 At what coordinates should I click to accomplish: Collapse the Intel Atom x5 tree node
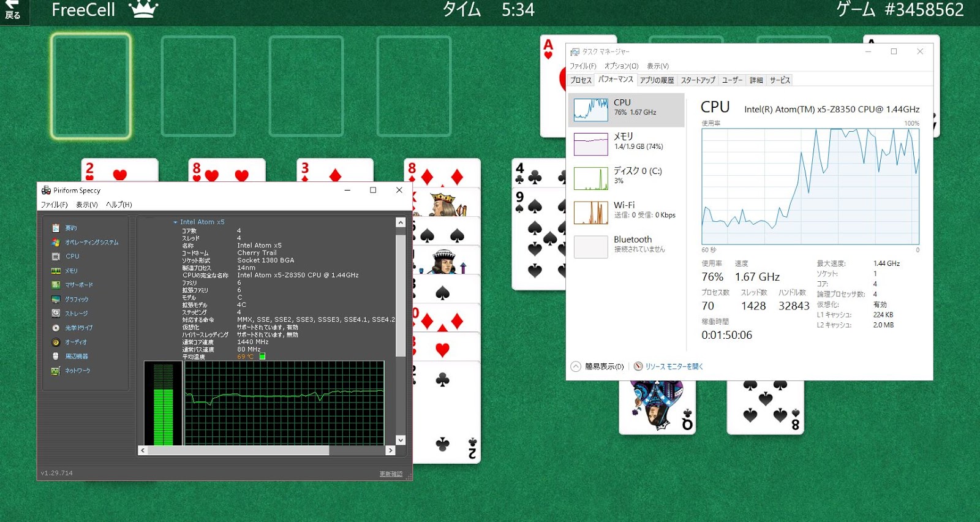point(175,222)
